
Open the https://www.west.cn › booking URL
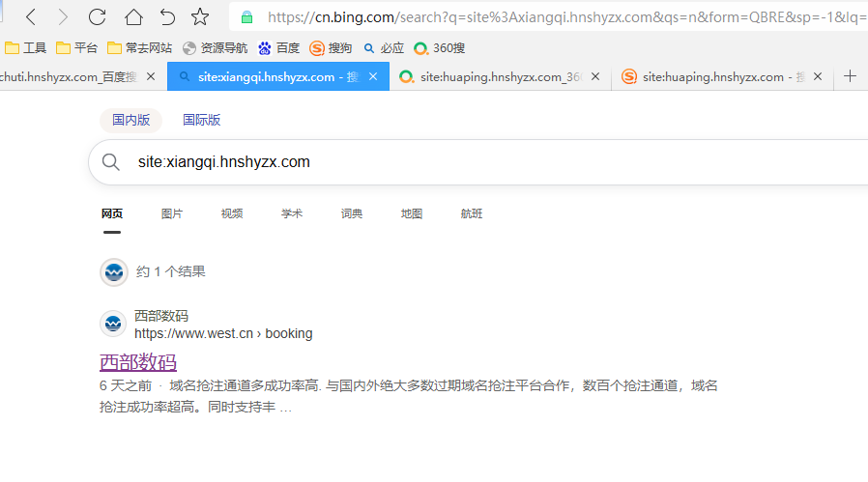click(x=223, y=333)
